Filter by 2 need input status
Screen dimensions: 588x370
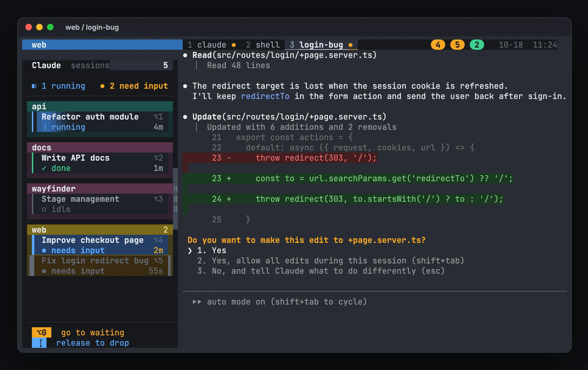[x=134, y=86]
